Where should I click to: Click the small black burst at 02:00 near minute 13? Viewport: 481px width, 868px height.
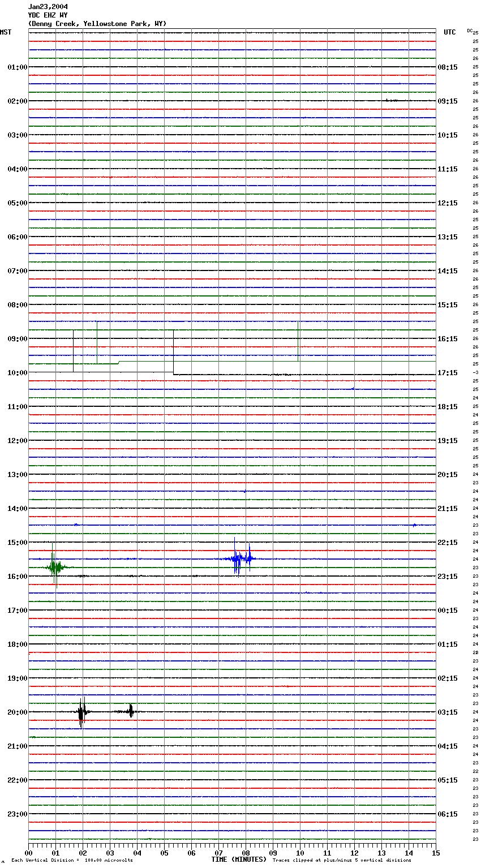click(392, 101)
